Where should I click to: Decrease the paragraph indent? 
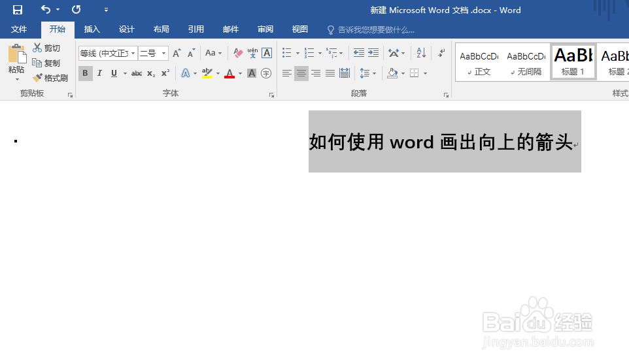click(x=358, y=53)
